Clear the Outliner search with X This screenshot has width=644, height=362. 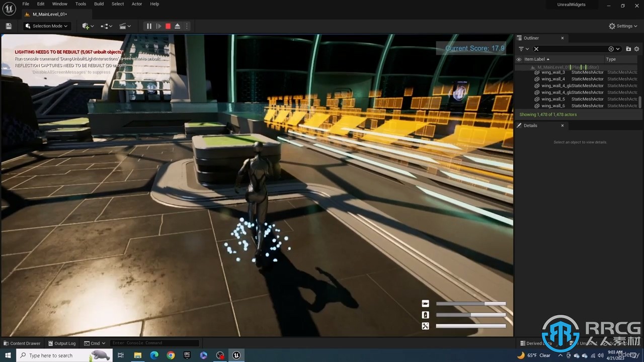(536, 49)
